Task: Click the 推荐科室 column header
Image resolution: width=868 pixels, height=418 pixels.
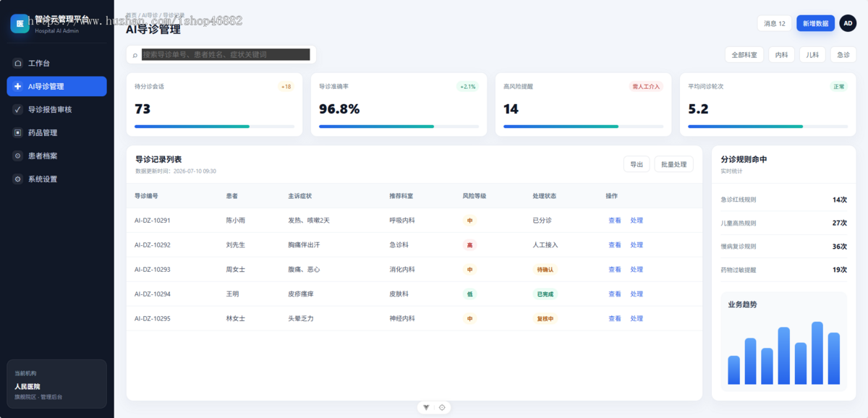Action: 402,196
